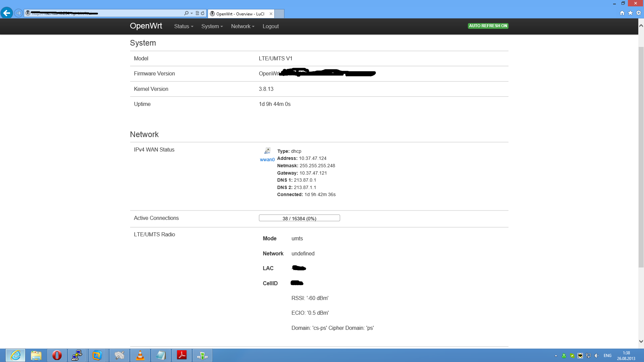Expand the Status menu
This screenshot has width=644, height=362.
point(184,26)
